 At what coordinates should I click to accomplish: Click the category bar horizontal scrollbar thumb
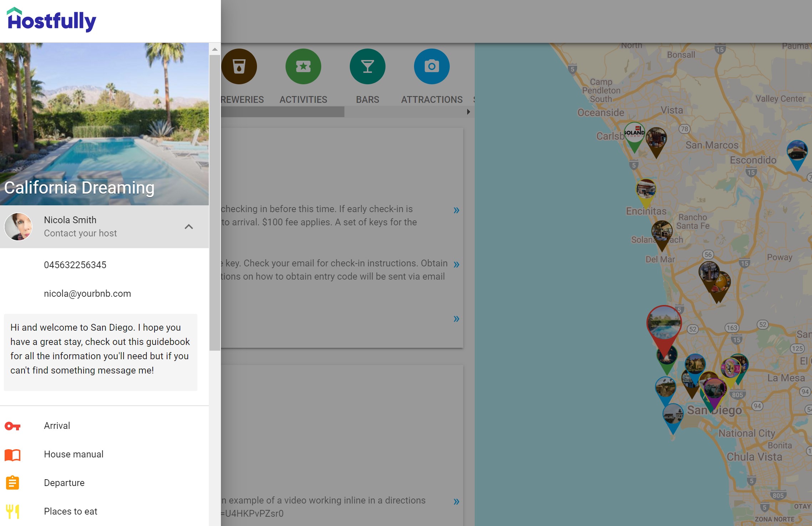point(282,112)
